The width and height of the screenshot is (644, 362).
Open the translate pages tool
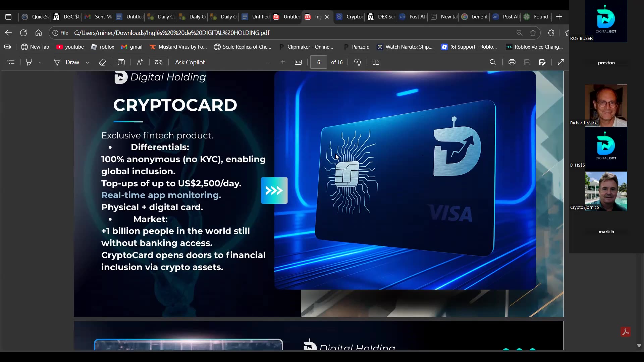[x=158, y=62]
